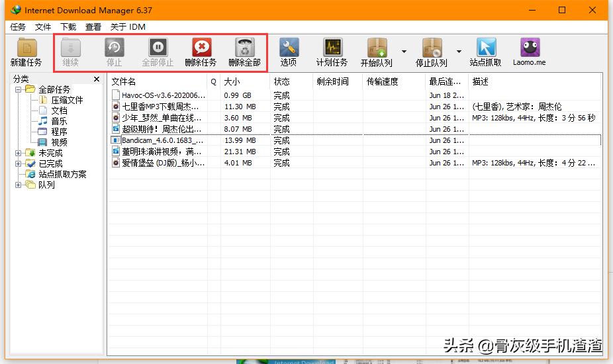Viewport: 613px width, 364px height.
Task: Select the 爱情堡垒 (DJ版) download row
Action: coord(355,163)
